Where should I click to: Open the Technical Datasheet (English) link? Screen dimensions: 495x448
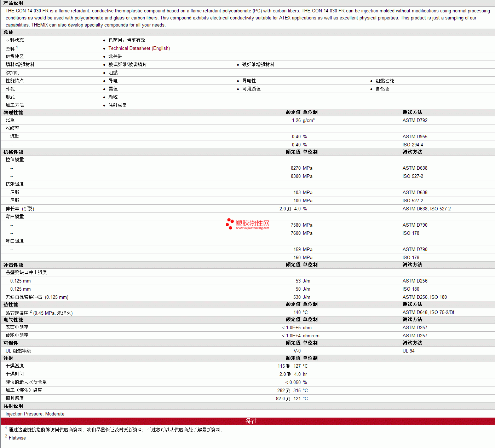tap(139, 48)
